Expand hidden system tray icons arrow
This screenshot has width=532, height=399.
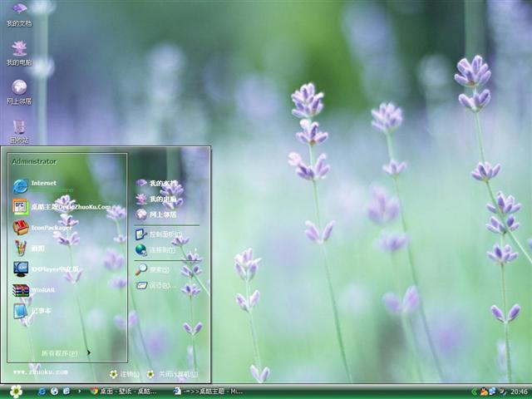pos(475,392)
